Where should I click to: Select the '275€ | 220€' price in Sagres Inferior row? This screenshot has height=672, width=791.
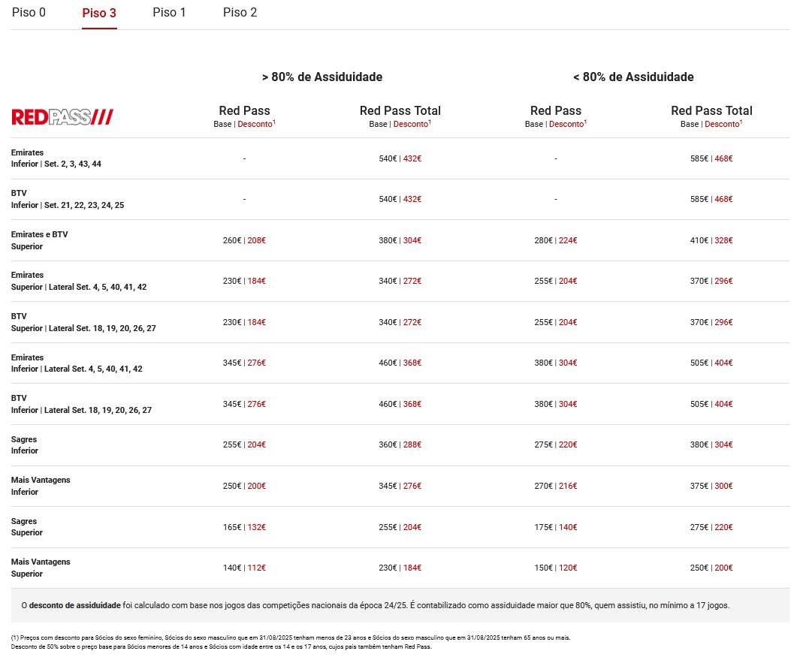tap(555, 444)
